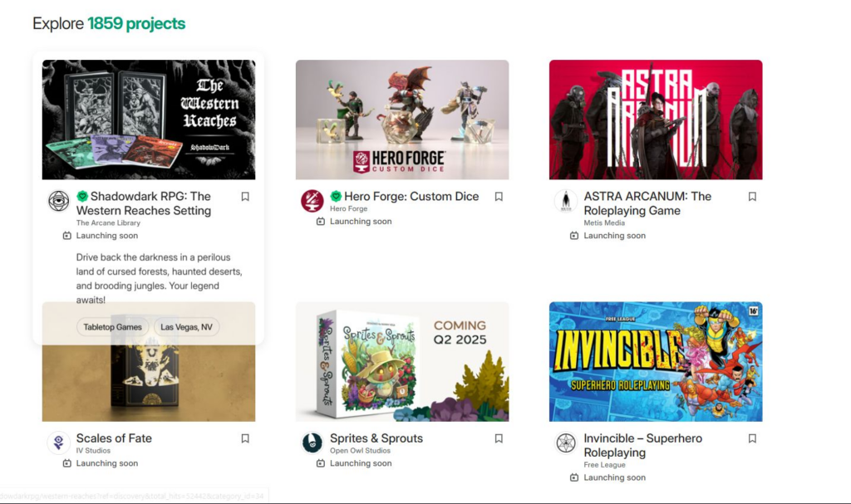Click the Free League creator avatar
Viewport: 851px width, 504px height.
coord(565,443)
